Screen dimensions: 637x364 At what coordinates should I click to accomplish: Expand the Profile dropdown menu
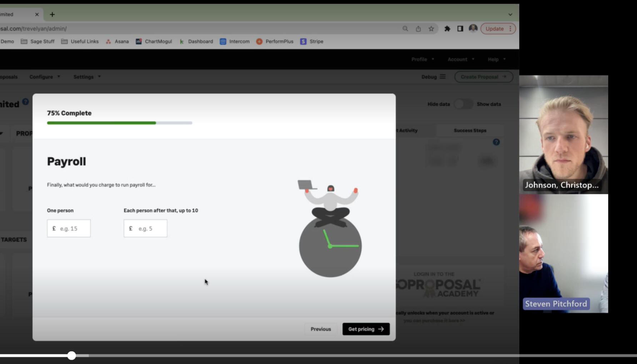[x=423, y=59]
